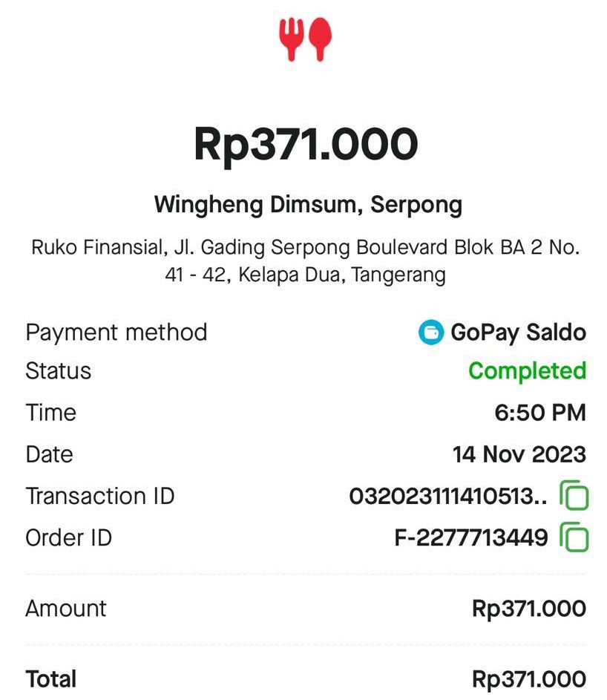Tap the bold Total label
This screenshot has width=607, height=700.
(x=51, y=678)
